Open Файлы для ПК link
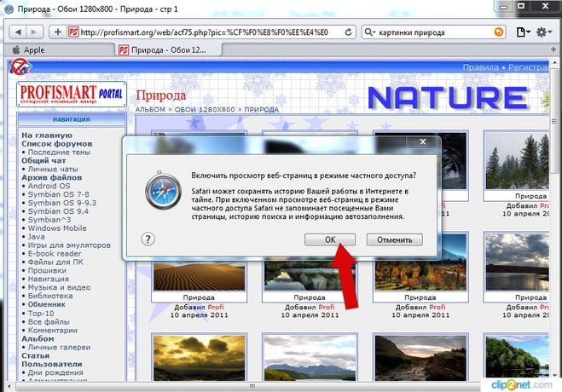562x392 pixels. (x=55, y=262)
